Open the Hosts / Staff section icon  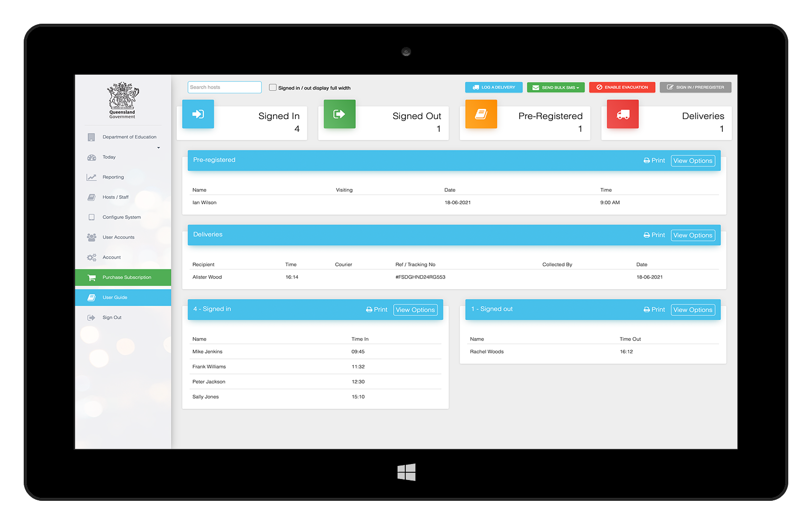click(x=92, y=197)
